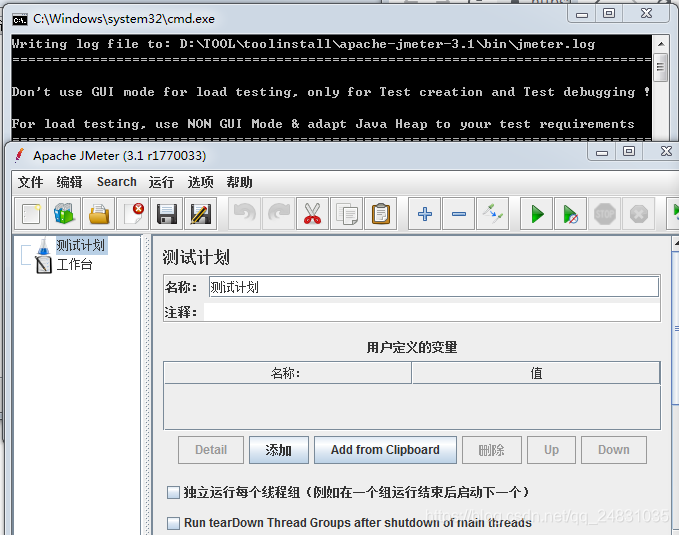Click the Redo arrow icon
The width and height of the screenshot is (679, 535).
(x=279, y=214)
